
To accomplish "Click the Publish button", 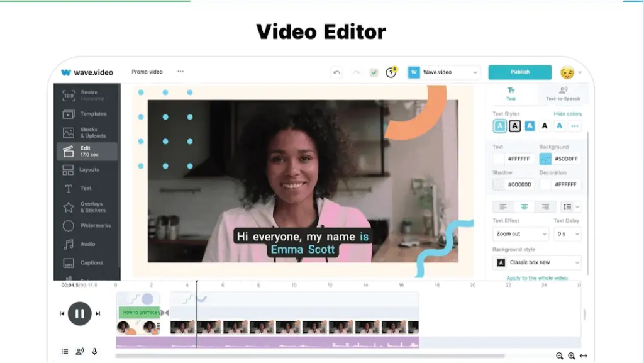I will pos(519,72).
